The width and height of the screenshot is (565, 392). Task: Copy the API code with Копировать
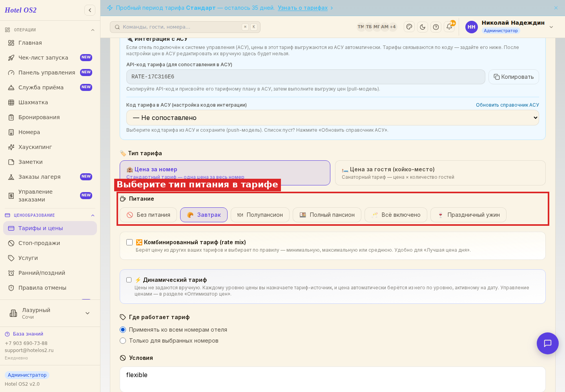(x=514, y=77)
